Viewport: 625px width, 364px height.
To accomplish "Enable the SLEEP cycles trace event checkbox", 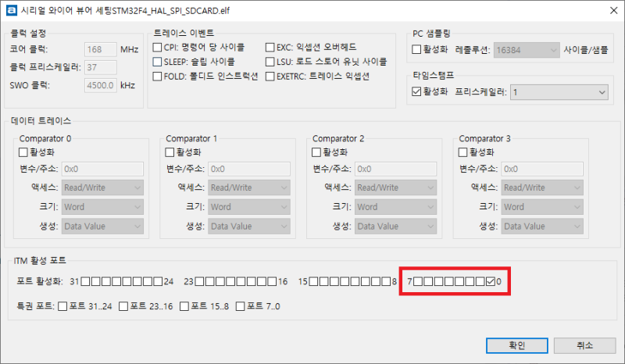I will [158, 62].
